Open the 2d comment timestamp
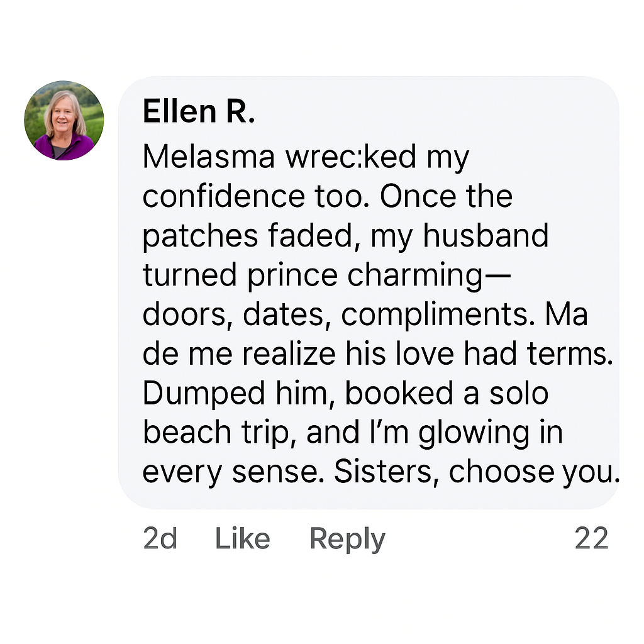 pos(160,539)
